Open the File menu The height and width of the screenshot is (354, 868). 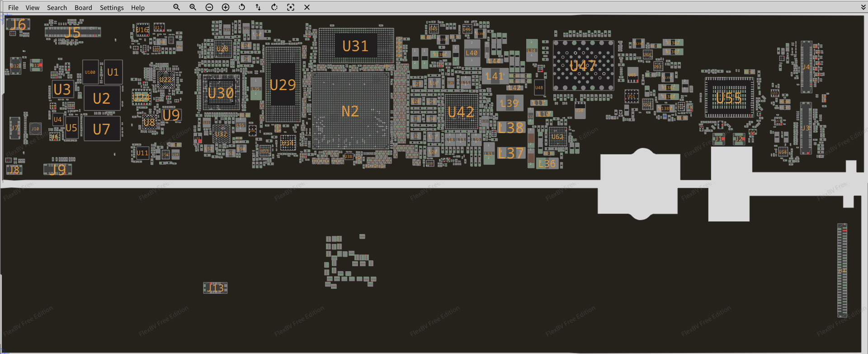(14, 8)
